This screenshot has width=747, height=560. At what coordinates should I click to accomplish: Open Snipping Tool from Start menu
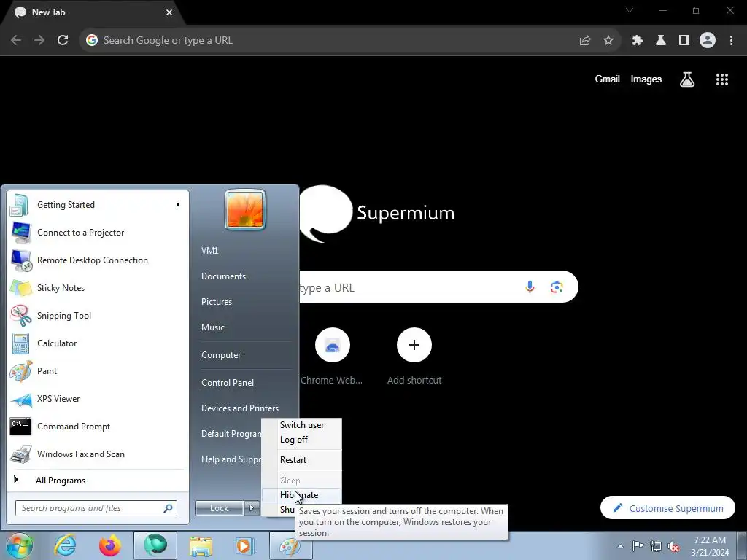click(98, 316)
